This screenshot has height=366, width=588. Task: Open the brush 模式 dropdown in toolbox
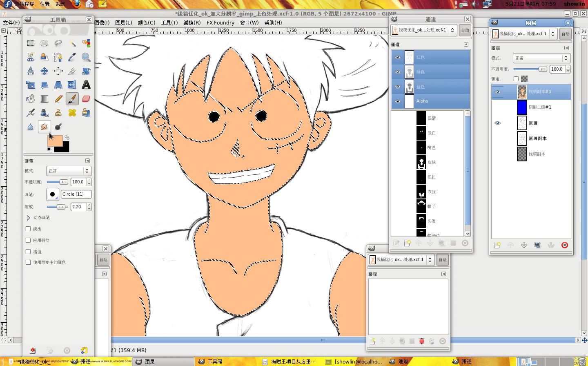(69, 171)
